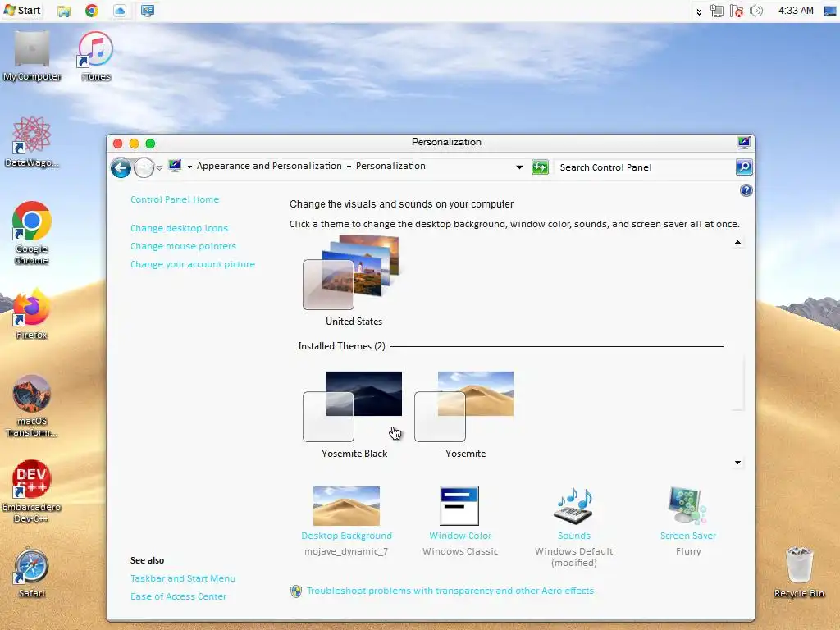
Task: Click Appearance and Personalization breadcrumb
Action: click(269, 166)
